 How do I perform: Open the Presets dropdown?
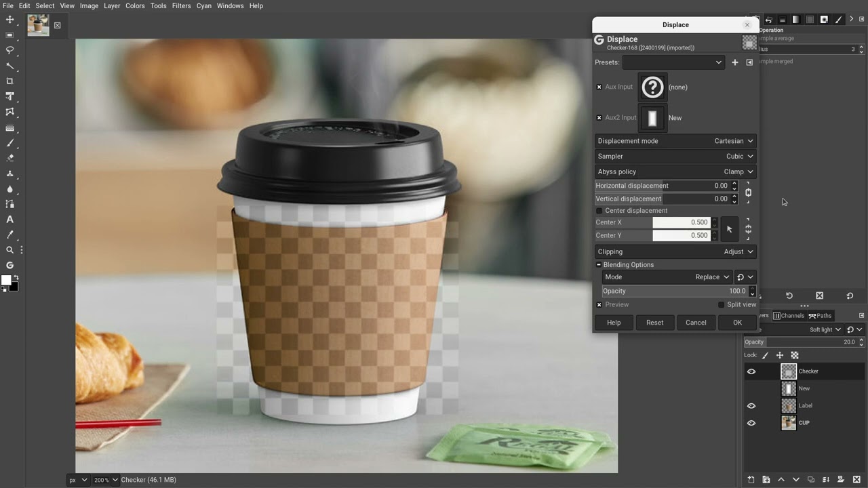pyautogui.click(x=673, y=62)
